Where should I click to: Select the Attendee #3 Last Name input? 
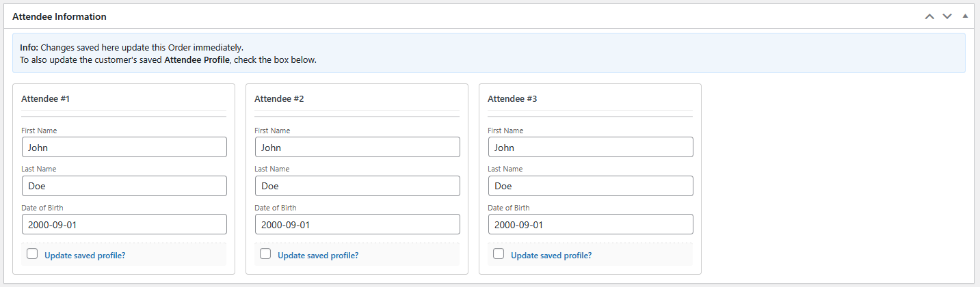pyautogui.click(x=590, y=186)
